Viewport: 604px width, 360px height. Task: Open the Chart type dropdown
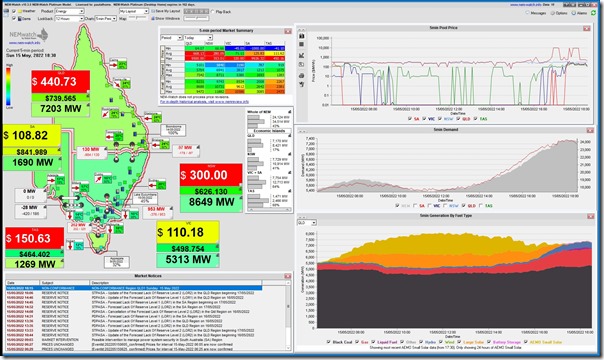click(106, 18)
